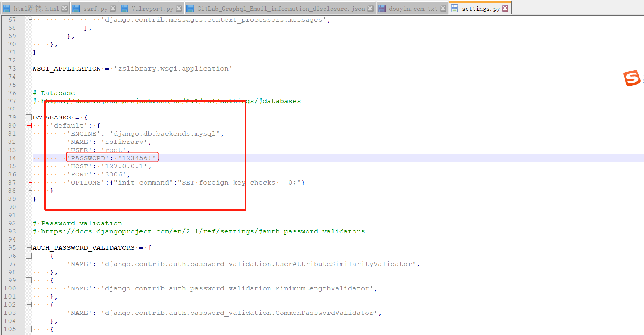This screenshot has height=335, width=644.
Task: Click the '3306' port value
Action: coord(114,174)
